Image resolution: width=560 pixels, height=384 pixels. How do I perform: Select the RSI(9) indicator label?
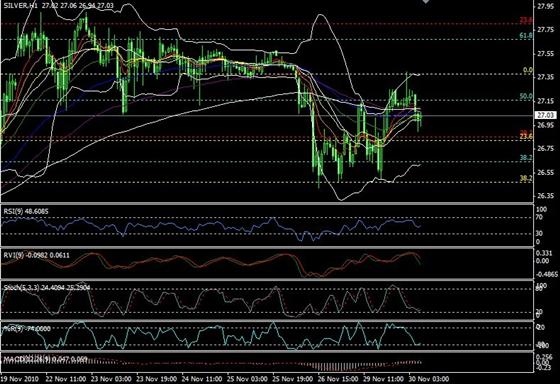(x=13, y=211)
